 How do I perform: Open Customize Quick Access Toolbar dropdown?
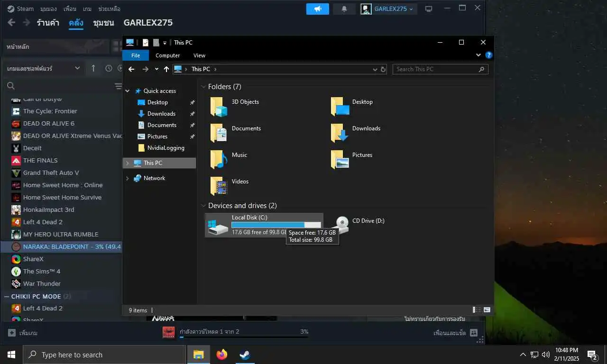pyautogui.click(x=165, y=43)
